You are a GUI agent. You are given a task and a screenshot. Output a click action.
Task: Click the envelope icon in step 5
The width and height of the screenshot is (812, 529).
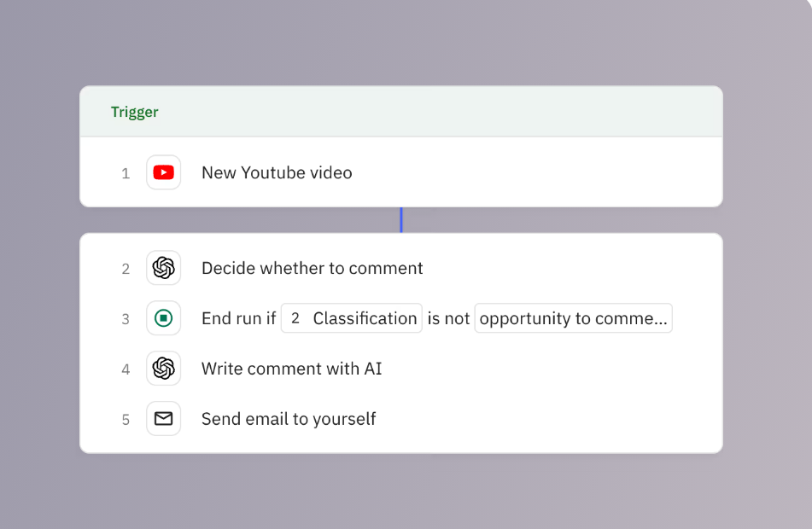tap(163, 419)
